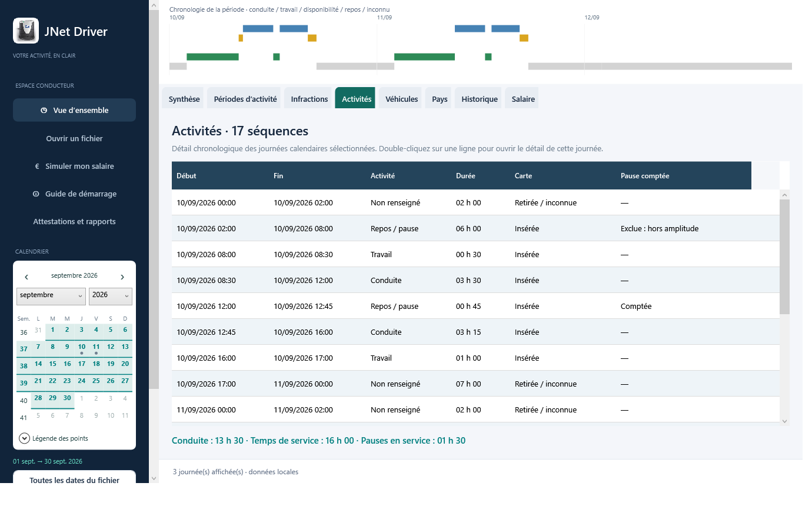Click the '03 h 15' duration cell

click(468, 332)
